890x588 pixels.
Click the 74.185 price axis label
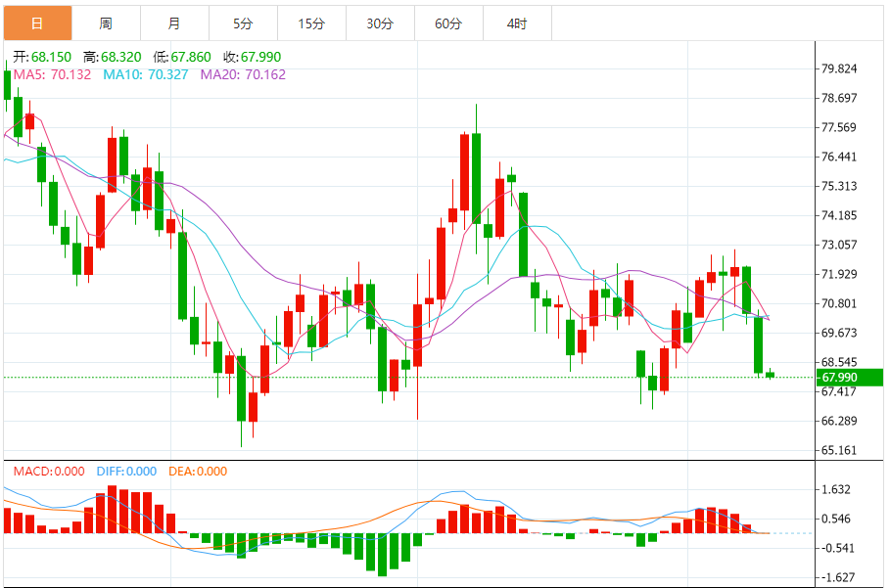[839, 215]
